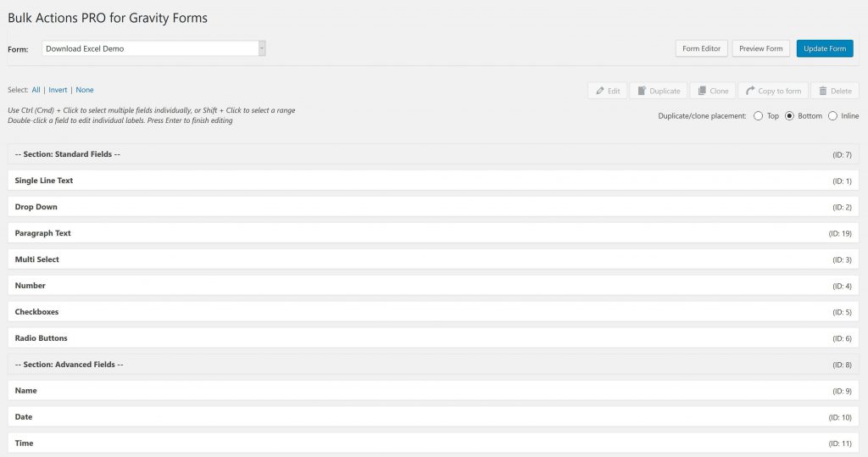Select All fields link
The height and width of the screenshot is (457, 868).
pos(36,90)
